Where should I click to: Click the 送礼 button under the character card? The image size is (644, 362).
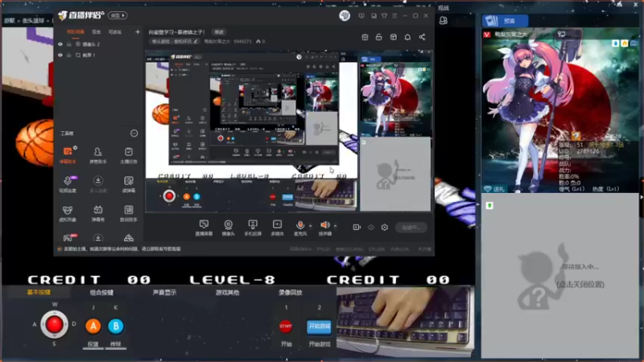coord(495,189)
